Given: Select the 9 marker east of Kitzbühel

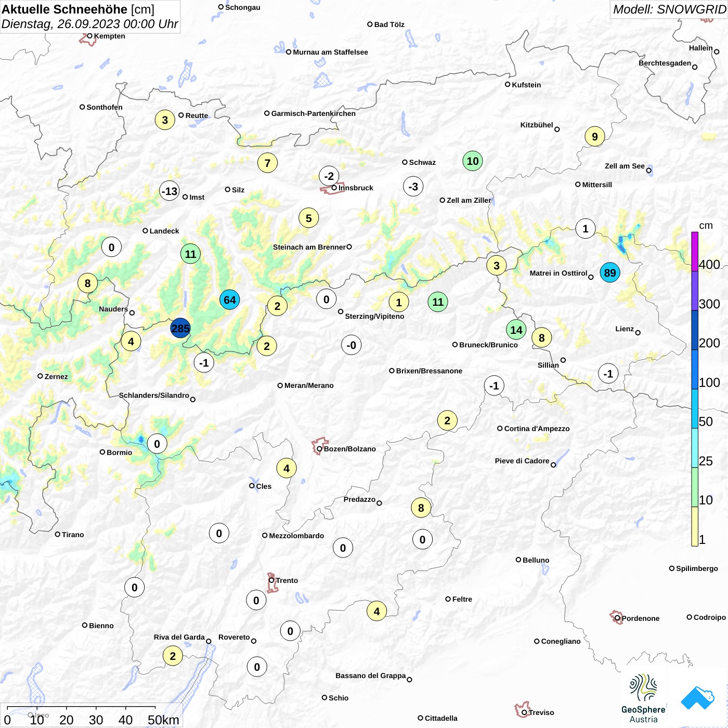Looking at the screenshot, I should click(594, 136).
